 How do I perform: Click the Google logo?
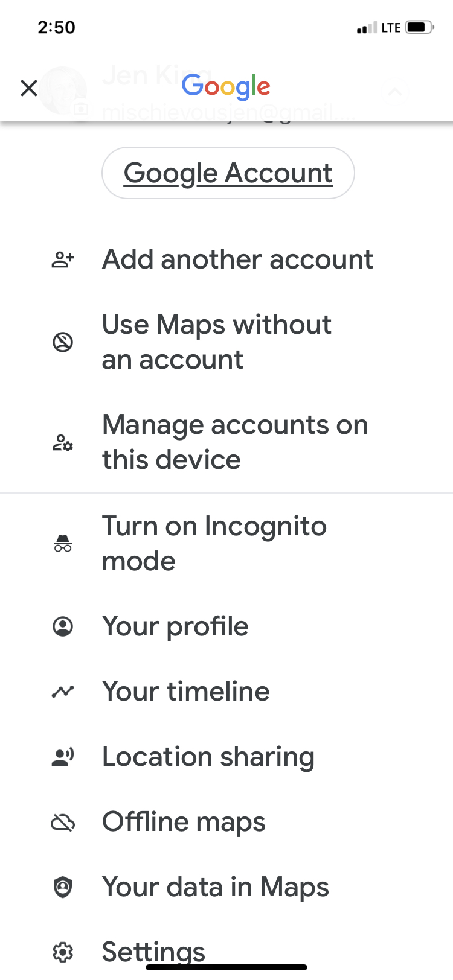pyautogui.click(x=226, y=87)
